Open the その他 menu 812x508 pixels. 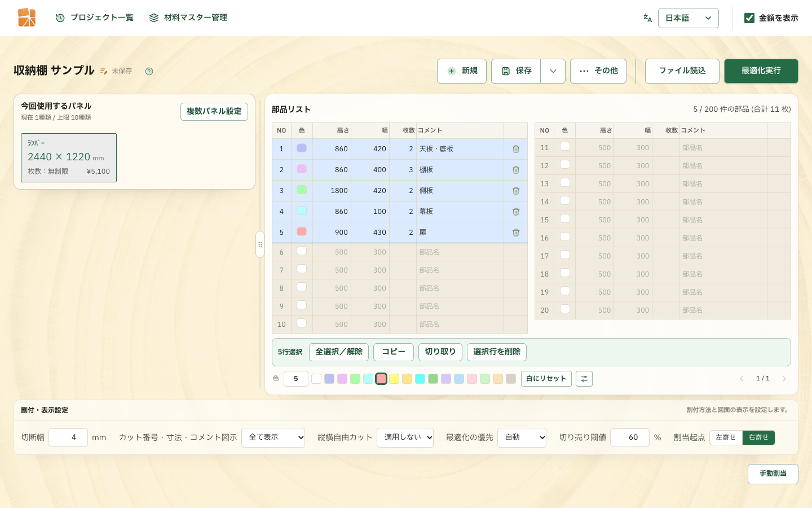[x=598, y=71]
